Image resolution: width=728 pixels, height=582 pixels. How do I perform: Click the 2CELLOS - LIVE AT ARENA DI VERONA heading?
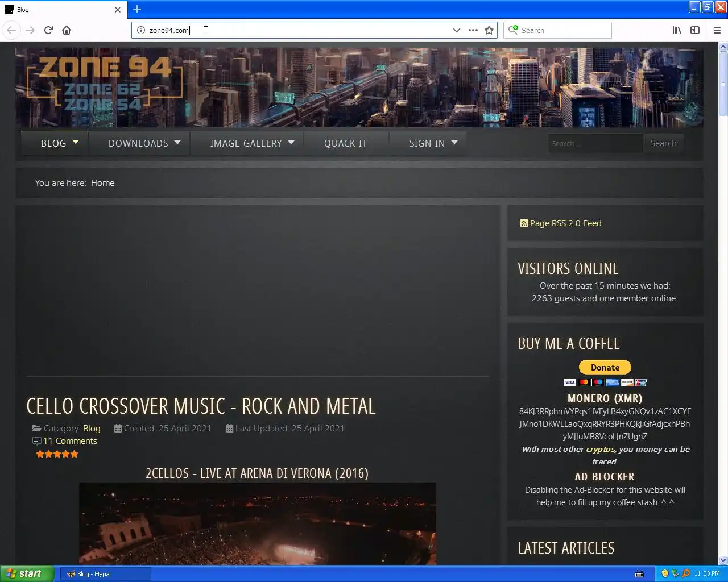(x=257, y=473)
